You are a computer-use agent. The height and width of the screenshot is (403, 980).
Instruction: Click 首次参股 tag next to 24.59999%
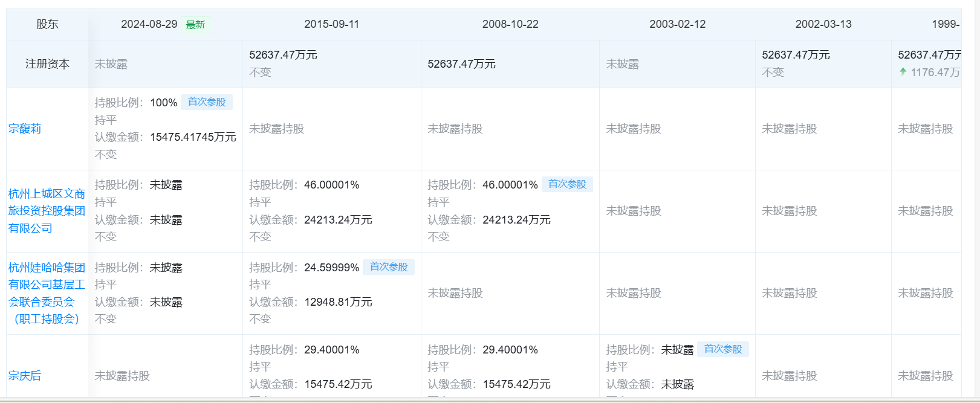coord(389,267)
